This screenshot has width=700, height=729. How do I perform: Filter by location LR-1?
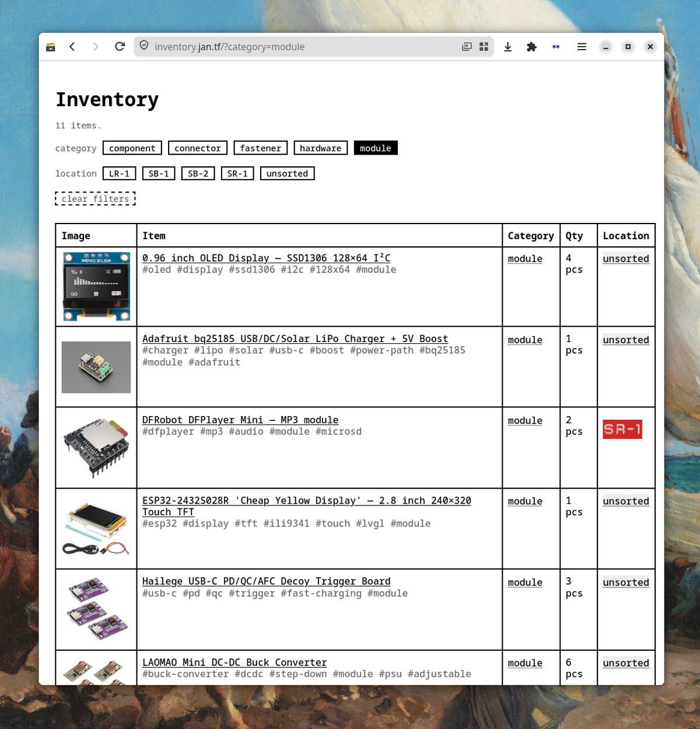pos(120,173)
